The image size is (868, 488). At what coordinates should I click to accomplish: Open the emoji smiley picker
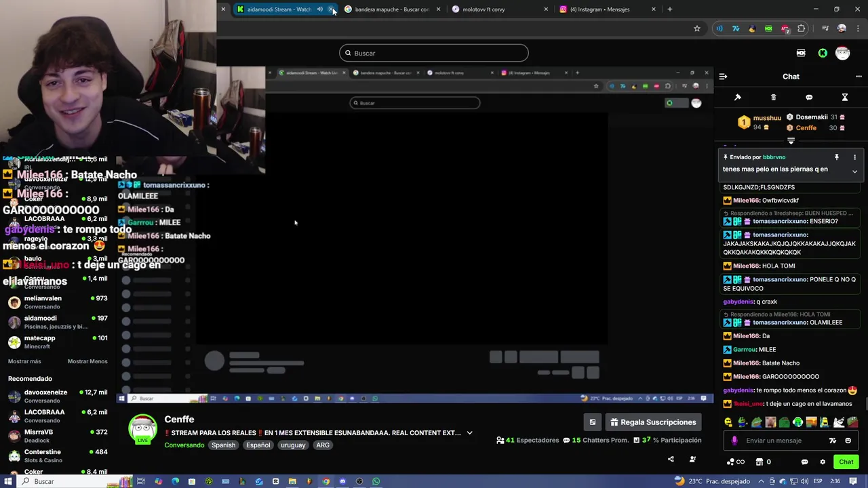click(x=848, y=441)
